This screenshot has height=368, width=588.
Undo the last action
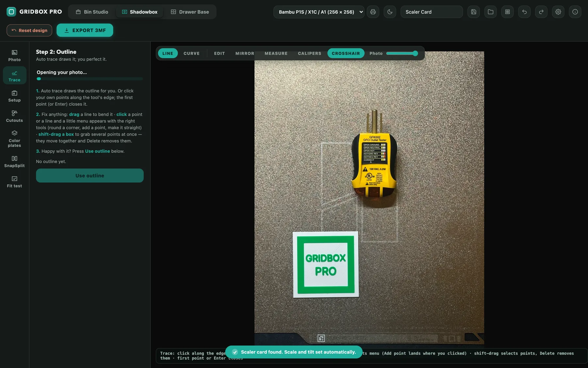click(x=525, y=12)
